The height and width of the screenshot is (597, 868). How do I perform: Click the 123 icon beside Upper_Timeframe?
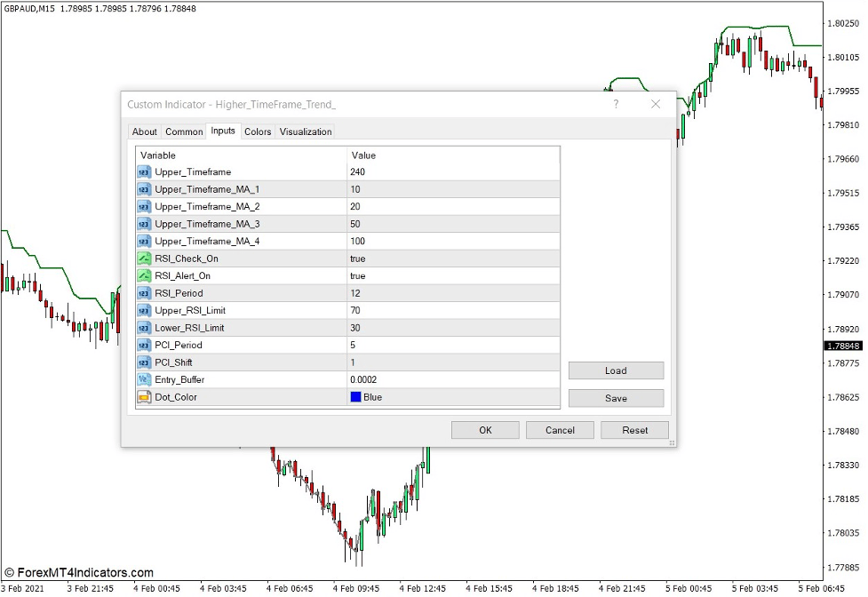(144, 171)
